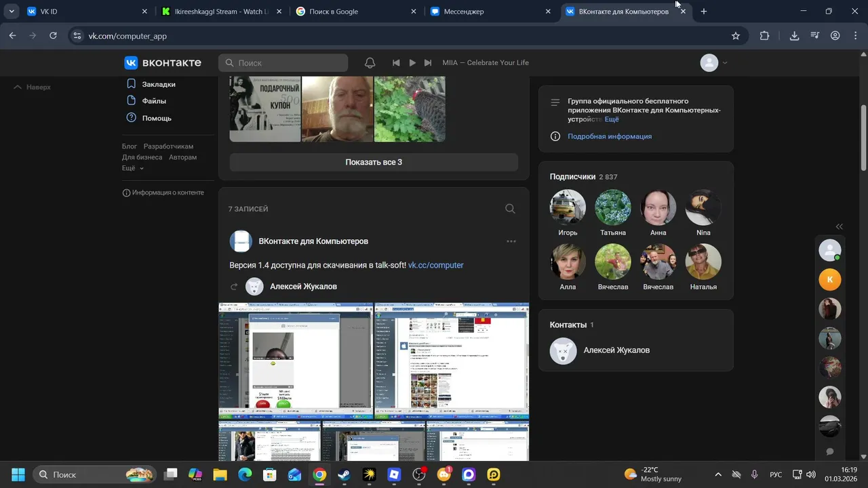Open chat with orange K avatar
The height and width of the screenshot is (488, 868).
pos(830,279)
